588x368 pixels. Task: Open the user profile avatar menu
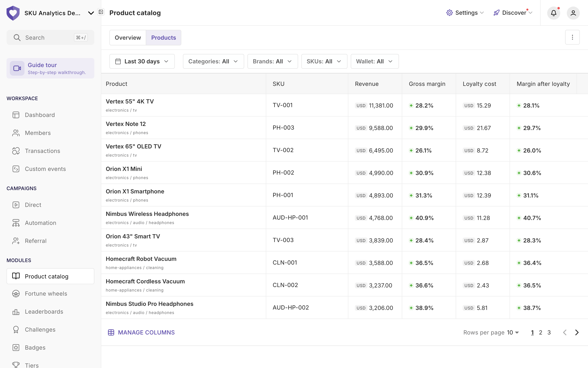pos(573,13)
